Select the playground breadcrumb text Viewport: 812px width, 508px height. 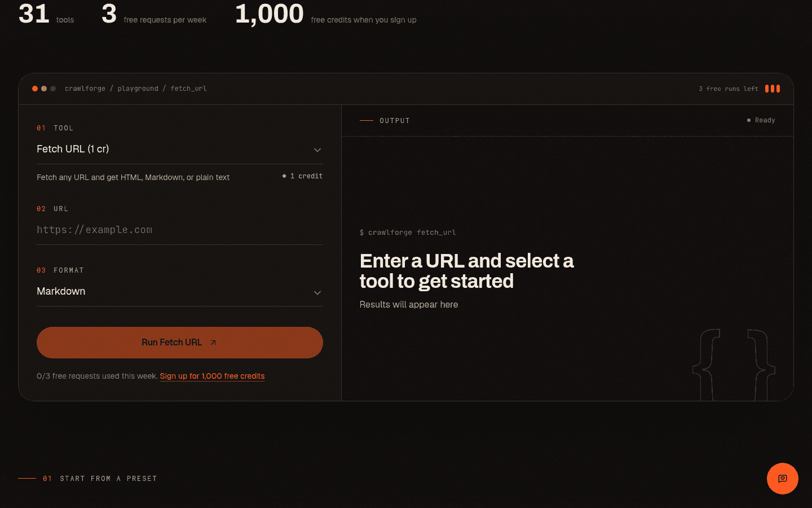[x=138, y=89]
